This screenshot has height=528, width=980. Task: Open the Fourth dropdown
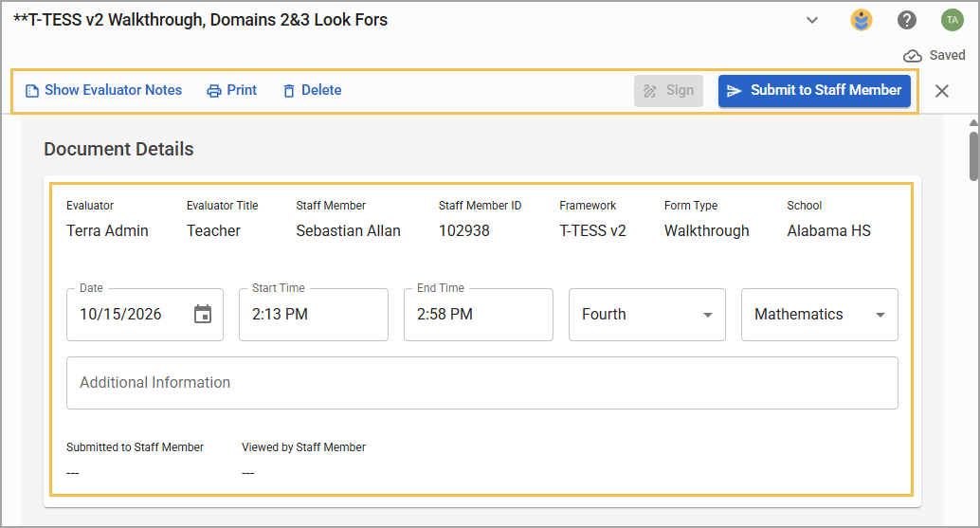(647, 315)
